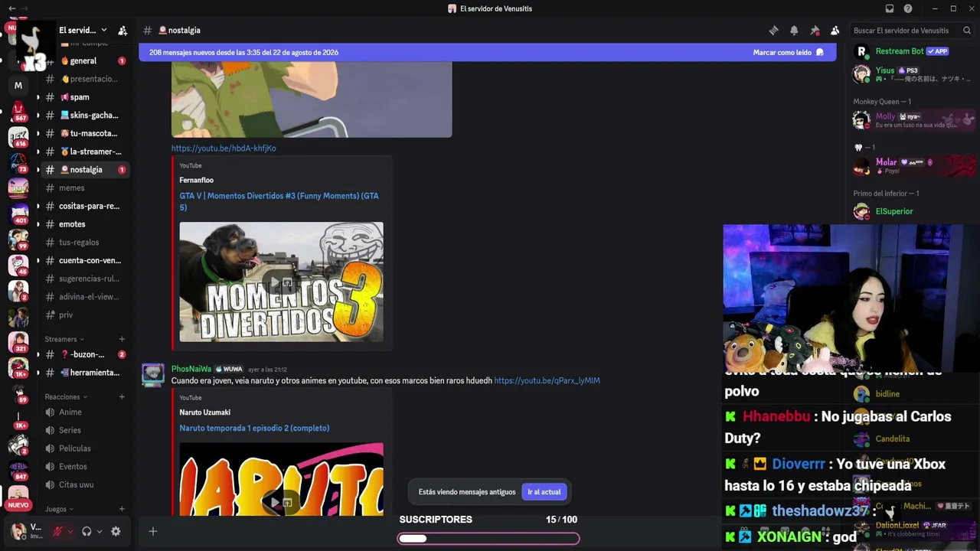980x551 pixels.
Task: Join the Eventos voice channel
Action: tap(85, 466)
